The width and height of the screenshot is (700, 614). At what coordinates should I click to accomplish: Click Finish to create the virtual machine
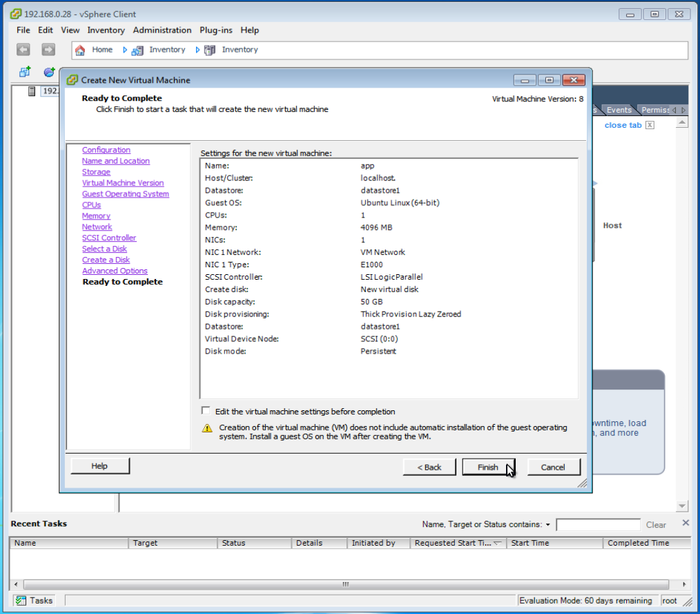point(488,467)
